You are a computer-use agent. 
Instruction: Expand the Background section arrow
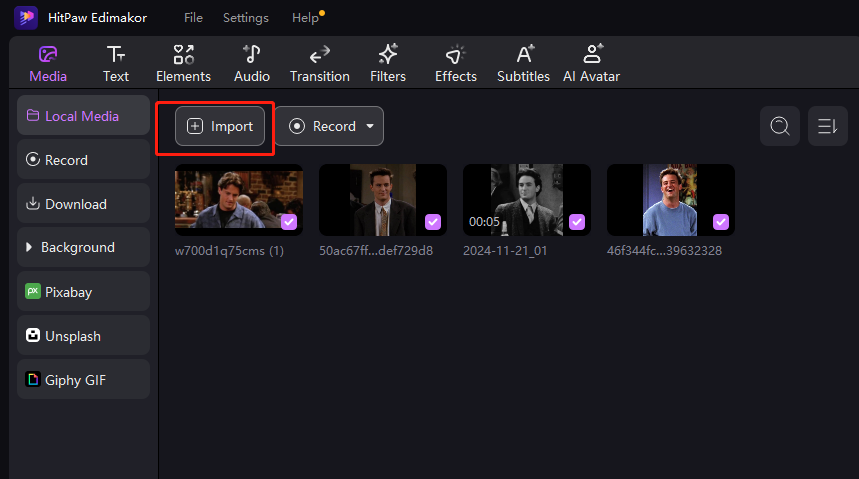tap(29, 247)
